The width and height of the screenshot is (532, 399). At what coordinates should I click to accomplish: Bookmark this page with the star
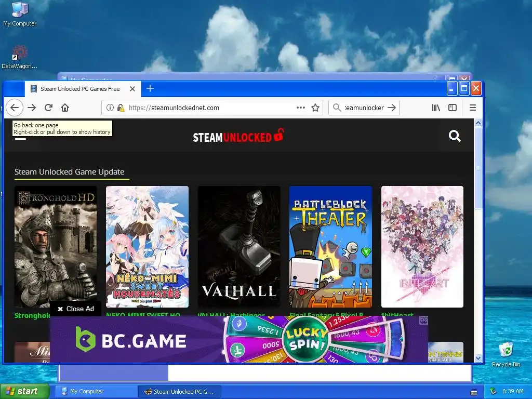click(x=315, y=108)
